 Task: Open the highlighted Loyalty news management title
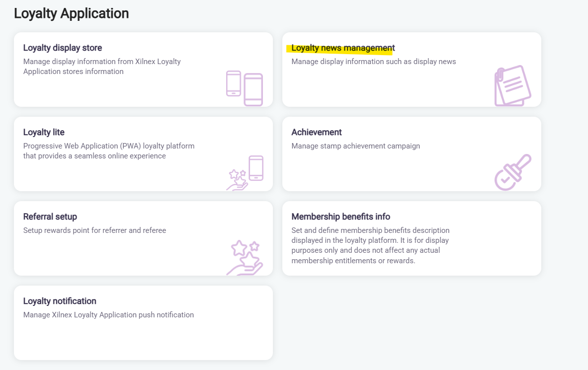(x=343, y=48)
